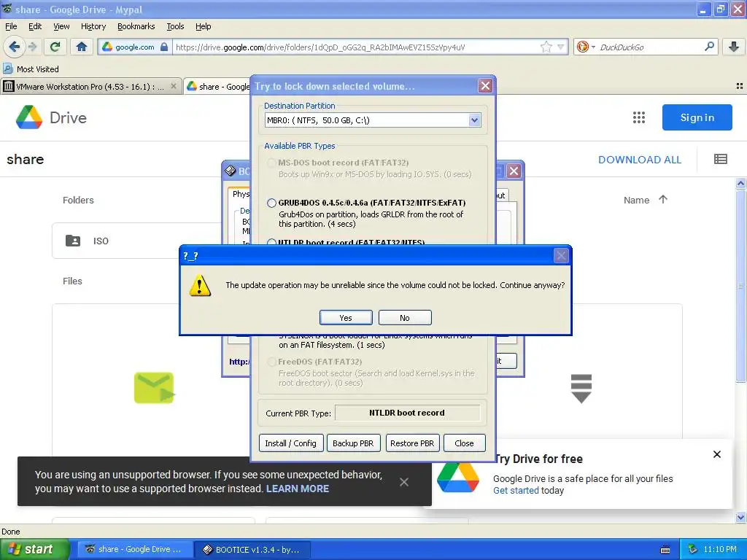Click the keyboard icon on taskbar
Viewport: 747px width, 560px height.
pyautogui.click(x=665, y=550)
